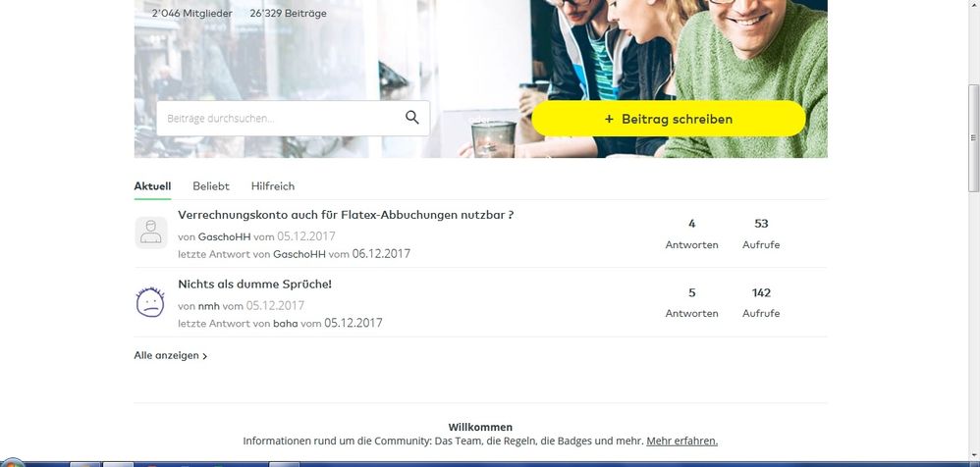Image resolution: width=980 pixels, height=467 pixels.
Task: Click author GaschoHH in first thread
Action: 224,236
